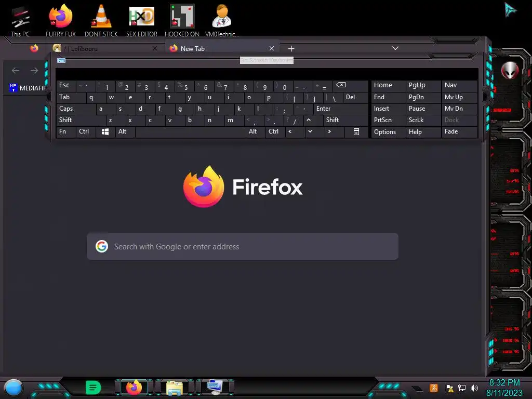This screenshot has width=532, height=399.
Task: Toggle the left Shift key on-screen
Action: [x=81, y=120]
